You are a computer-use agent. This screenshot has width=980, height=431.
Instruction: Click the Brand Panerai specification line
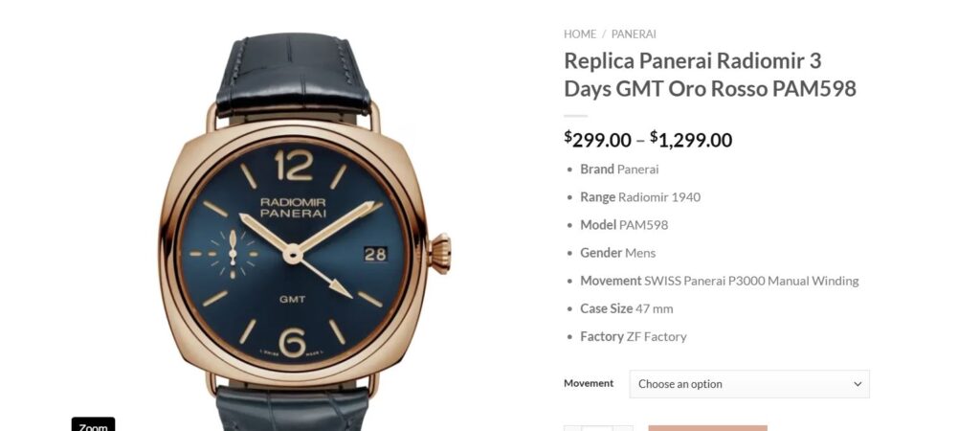click(x=619, y=170)
